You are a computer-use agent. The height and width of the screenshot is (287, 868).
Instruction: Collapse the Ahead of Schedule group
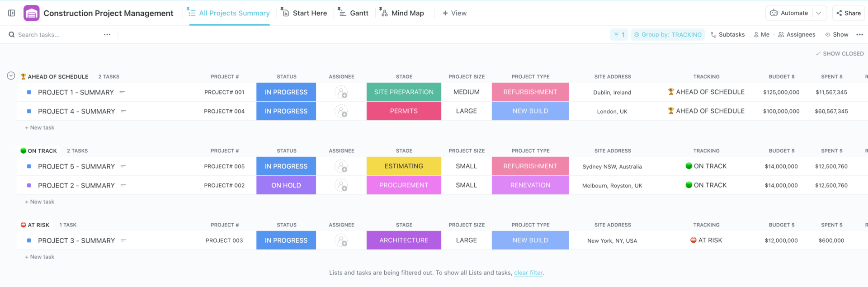coord(11,76)
